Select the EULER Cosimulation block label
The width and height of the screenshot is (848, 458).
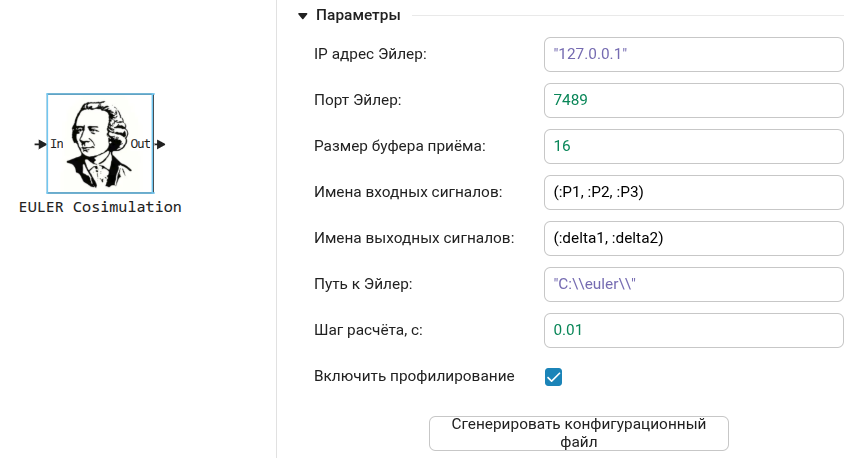coord(100,207)
